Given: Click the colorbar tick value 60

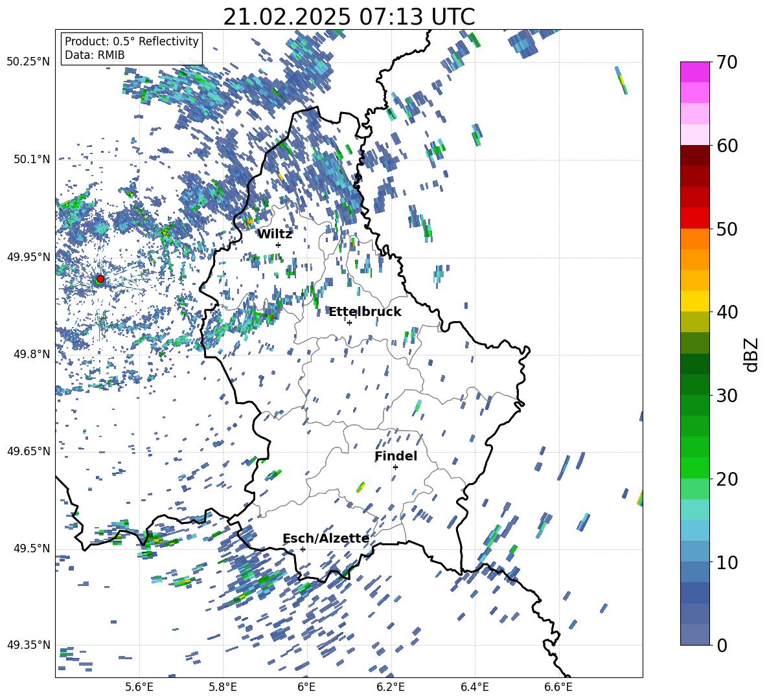Looking at the screenshot, I should 727,145.
